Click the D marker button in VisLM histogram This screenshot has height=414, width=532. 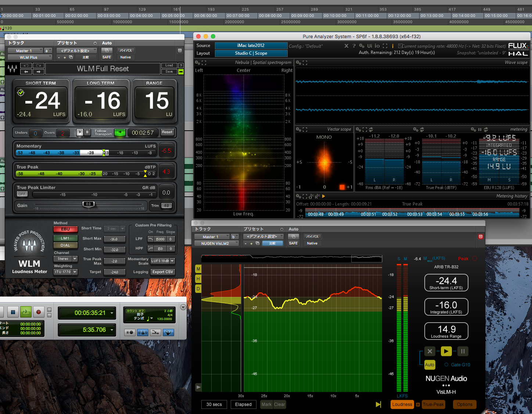coord(198,289)
